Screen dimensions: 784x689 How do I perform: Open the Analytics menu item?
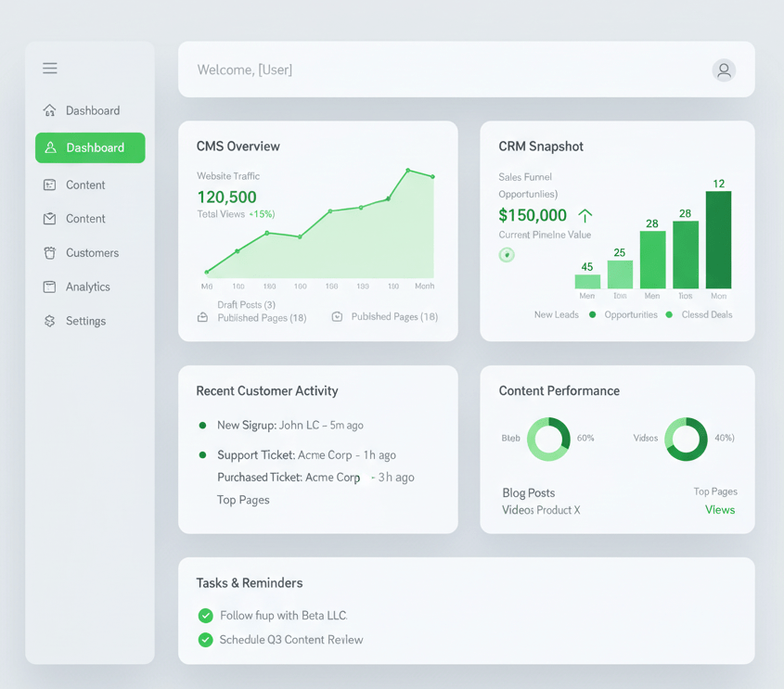(x=87, y=287)
